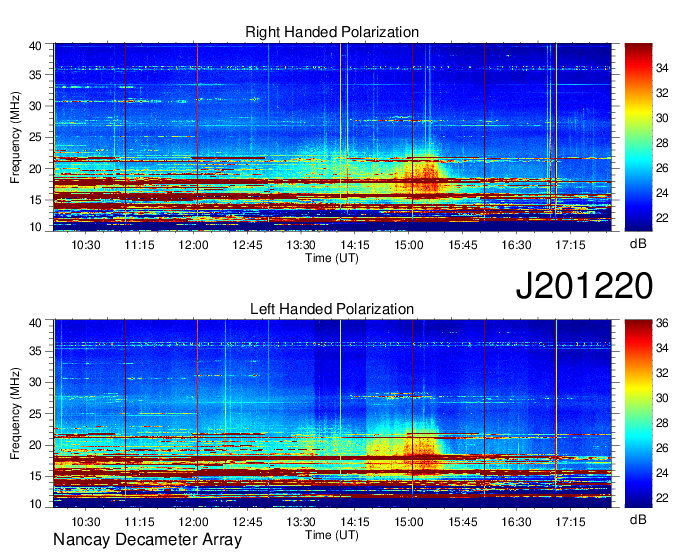680x552 pixels.
Task: Click the "22" value on the top colorbar
Action: (662, 218)
